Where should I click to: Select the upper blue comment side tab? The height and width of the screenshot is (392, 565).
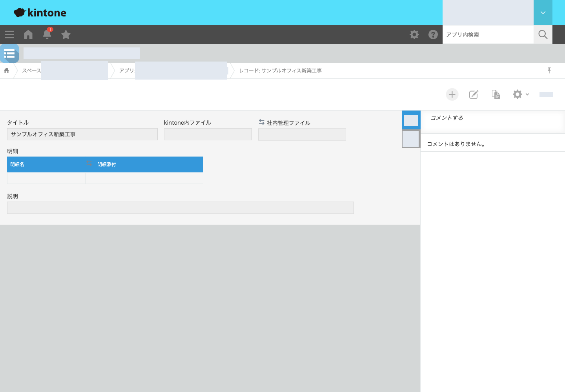pos(411,120)
